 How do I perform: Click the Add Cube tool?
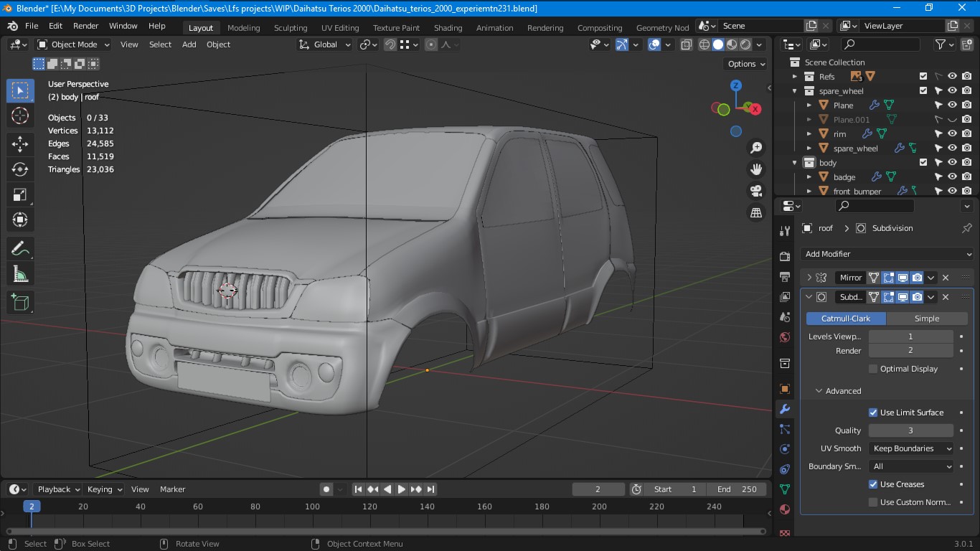pos(20,302)
